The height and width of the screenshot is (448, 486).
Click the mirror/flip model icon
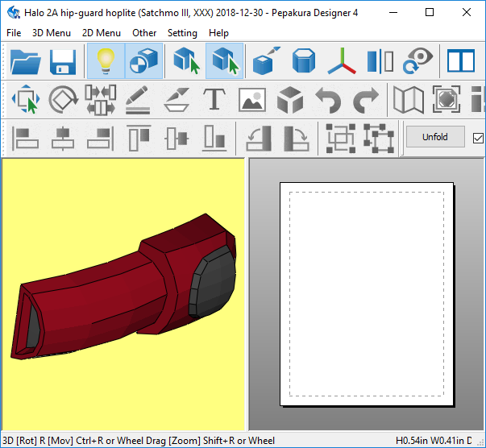click(x=380, y=62)
